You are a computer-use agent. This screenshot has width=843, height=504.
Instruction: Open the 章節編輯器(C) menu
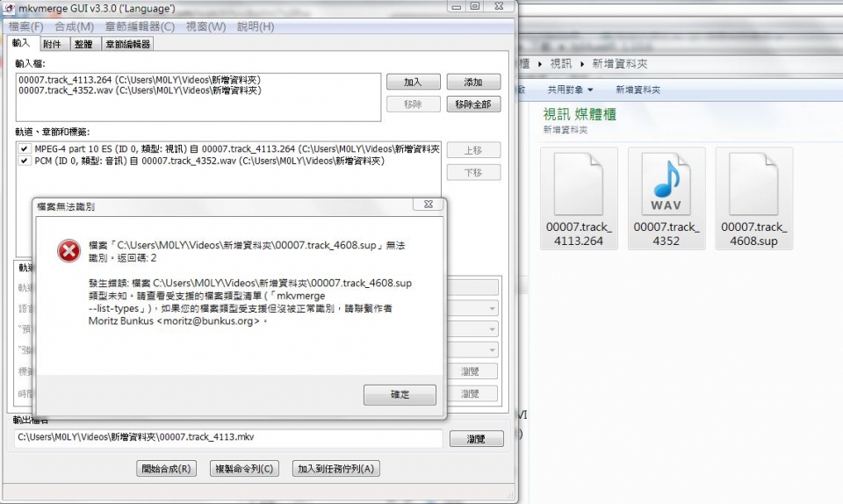tap(140, 26)
